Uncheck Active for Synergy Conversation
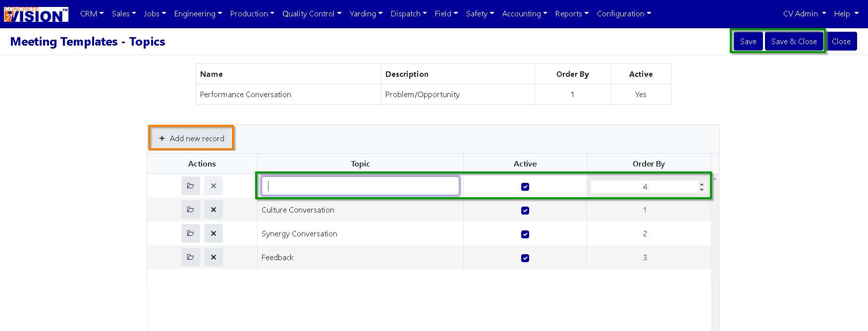This screenshot has height=331, width=868. 525,234
